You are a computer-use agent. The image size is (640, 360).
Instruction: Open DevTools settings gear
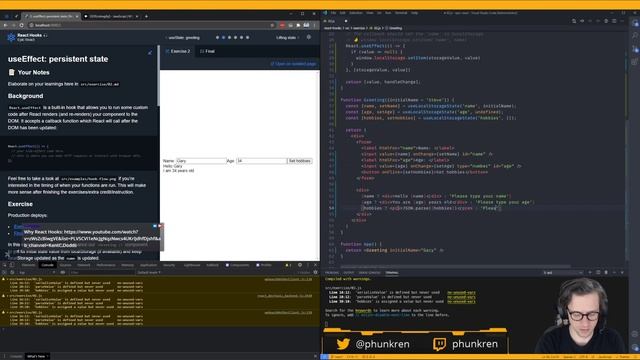pos(300,265)
